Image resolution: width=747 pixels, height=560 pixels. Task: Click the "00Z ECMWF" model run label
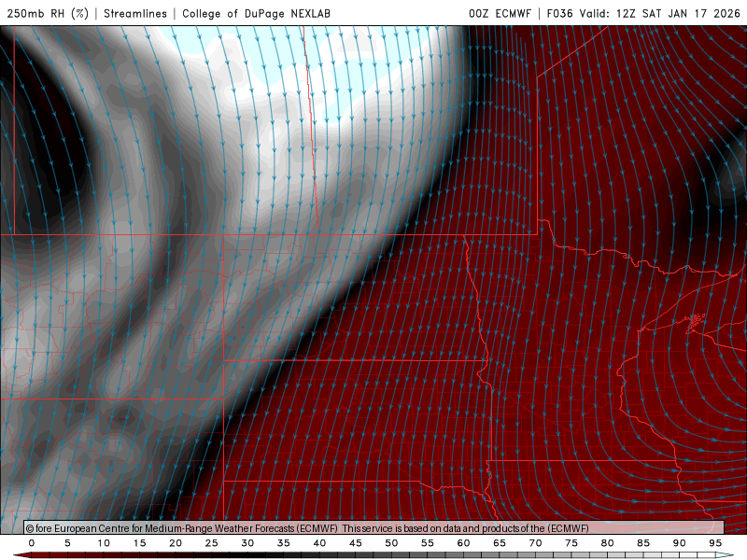click(500, 13)
